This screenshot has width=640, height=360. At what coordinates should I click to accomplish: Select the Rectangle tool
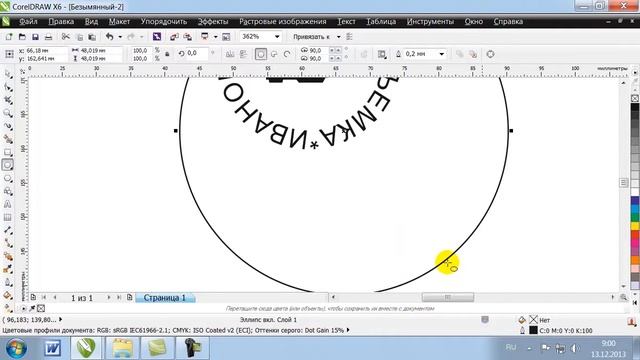pyautogui.click(x=8, y=152)
